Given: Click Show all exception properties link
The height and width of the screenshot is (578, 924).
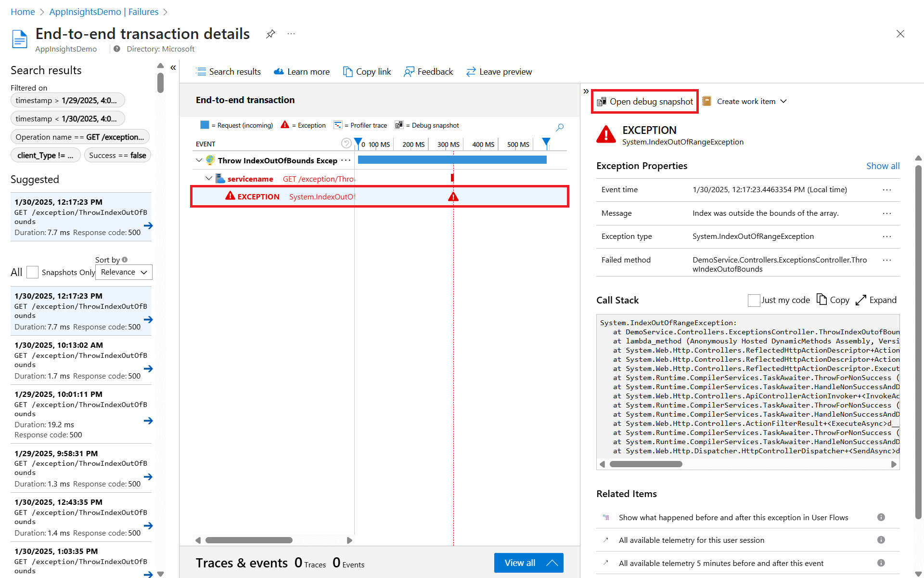Looking at the screenshot, I should pos(882,166).
